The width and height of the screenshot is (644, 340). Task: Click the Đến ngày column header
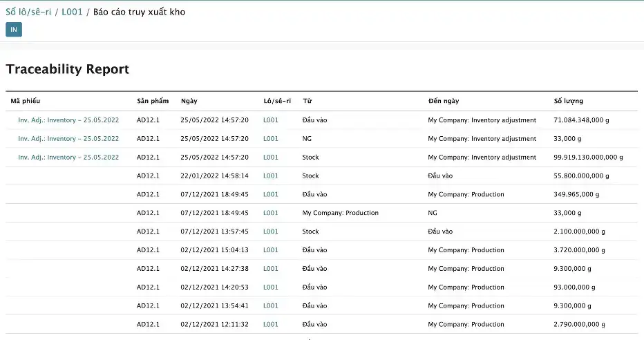tap(444, 101)
